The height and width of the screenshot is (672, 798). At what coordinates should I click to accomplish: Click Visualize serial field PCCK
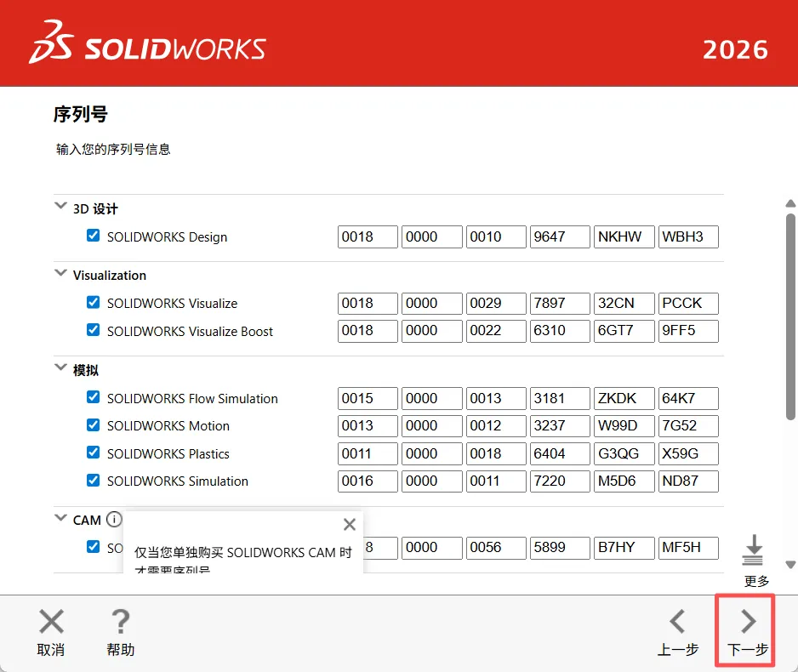coord(688,304)
